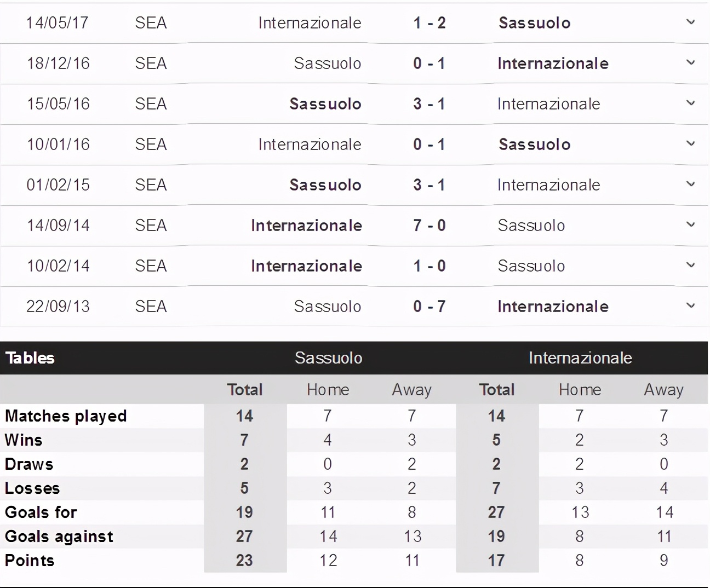Image resolution: width=710 pixels, height=588 pixels.
Task: Click the 3 - 1 score on 15/05/16
Action: pos(429,104)
